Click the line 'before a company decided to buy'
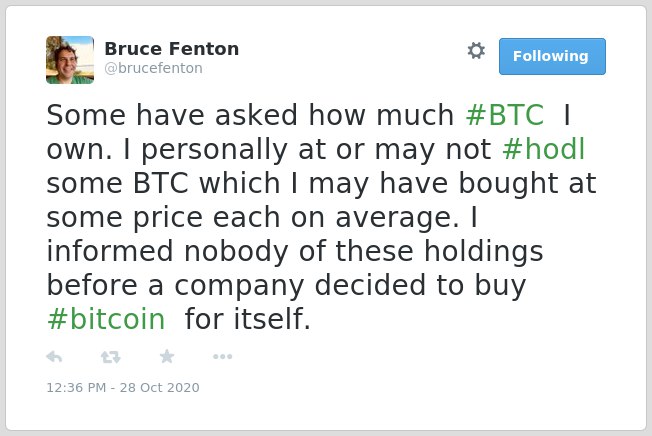The image size is (652, 436). pos(286,286)
